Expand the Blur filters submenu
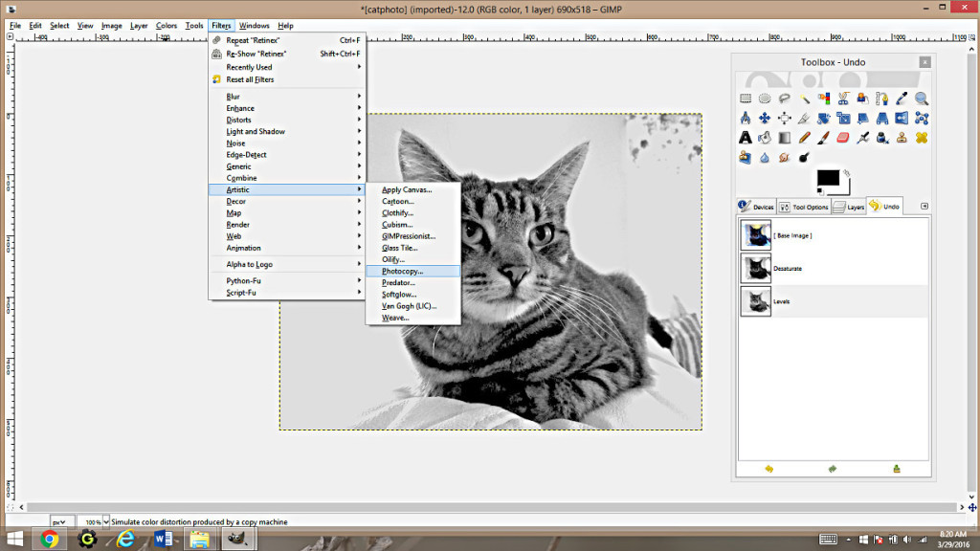This screenshot has height=551, width=980. pyautogui.click(x=234, y=97)
